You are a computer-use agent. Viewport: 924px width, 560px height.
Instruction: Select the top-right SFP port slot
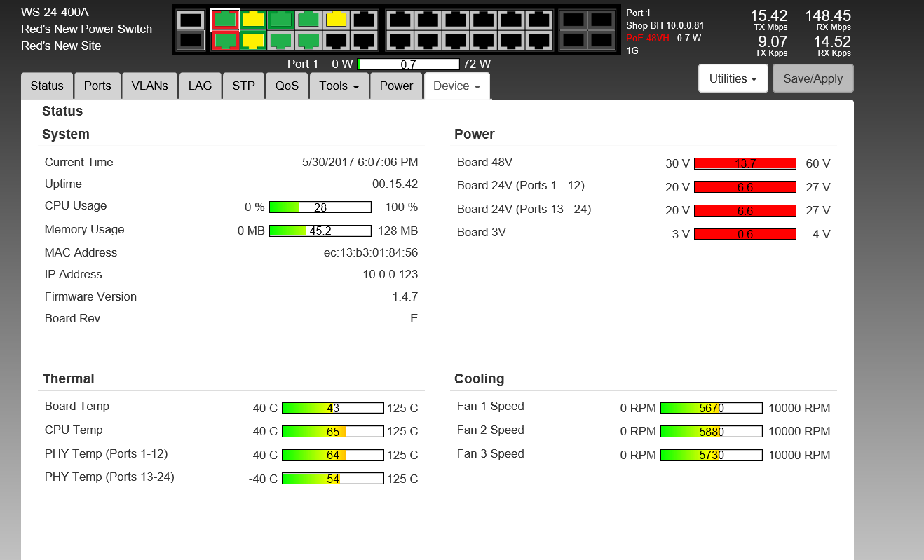[x=602, y=20]
